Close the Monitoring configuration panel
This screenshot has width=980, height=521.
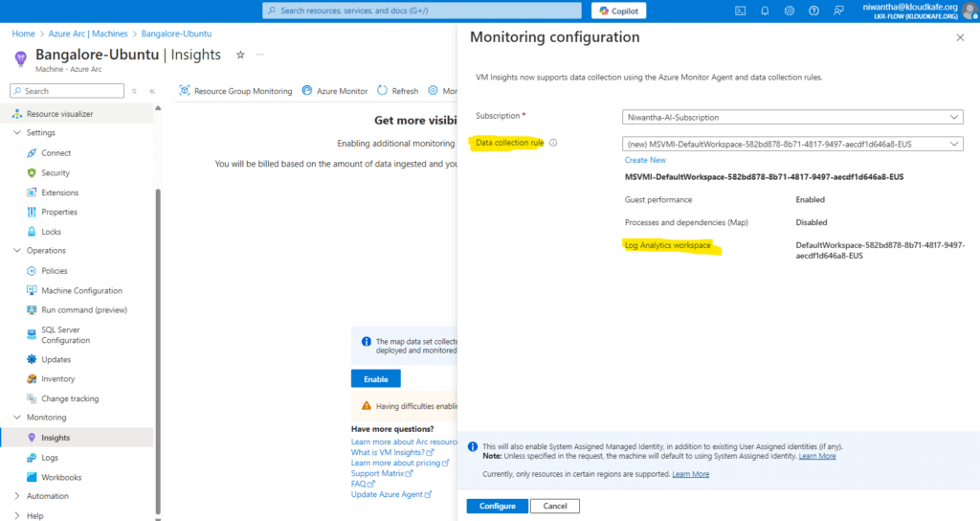[x=960, y=37]
